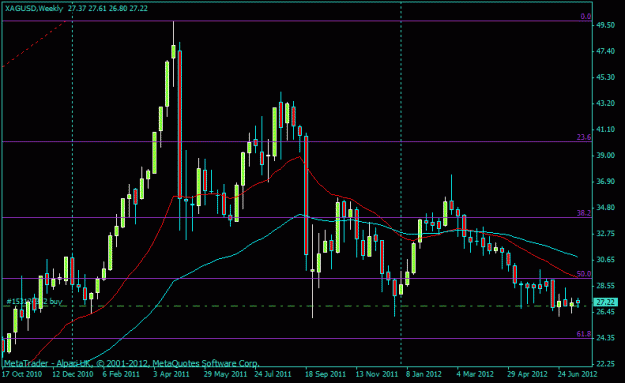
Task: Click the 30.65 price scale value
Action: click(x=605, y=260)
